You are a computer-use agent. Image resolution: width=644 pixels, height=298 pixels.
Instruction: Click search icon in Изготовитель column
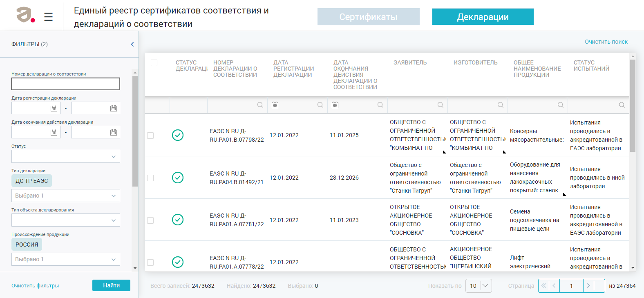pos(500,105)
